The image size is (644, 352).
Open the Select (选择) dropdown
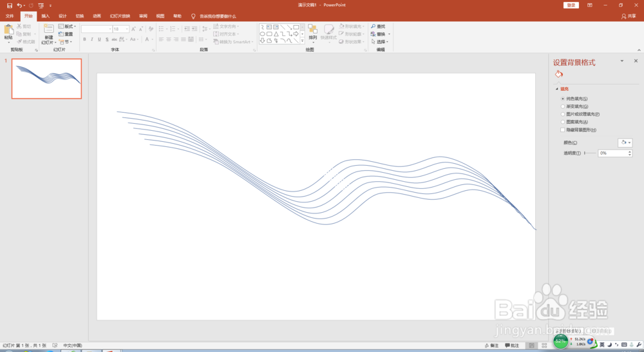(x=379, y=41)
